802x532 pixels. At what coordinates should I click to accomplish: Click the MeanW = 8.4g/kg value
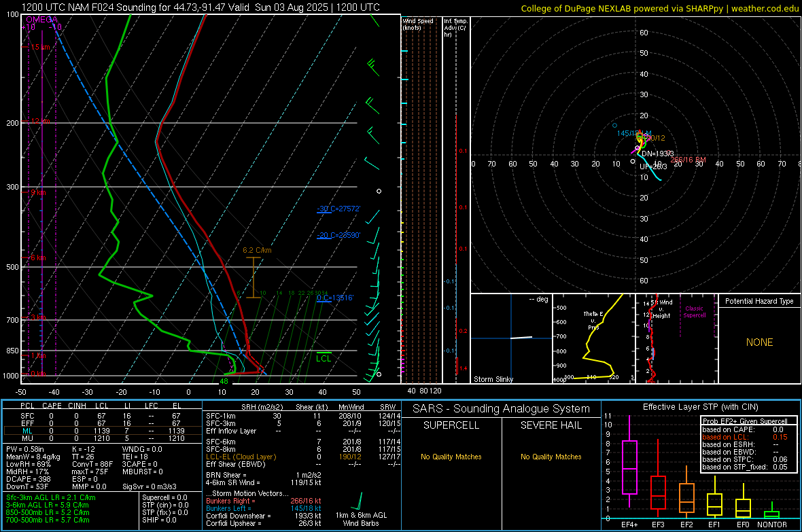click(x=33, y=457)
